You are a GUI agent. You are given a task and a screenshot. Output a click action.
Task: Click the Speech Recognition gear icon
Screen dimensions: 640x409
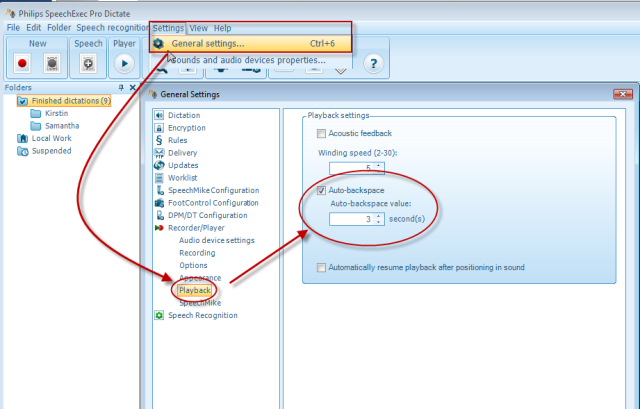pyautogui.click(x=159, y=316)
